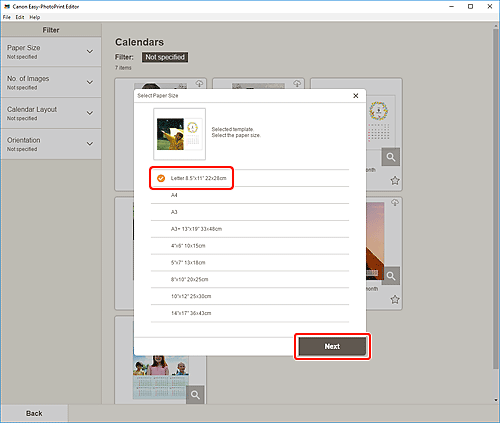The image size is (500, 423).
Task: Click cloud download icon on second template
Action: 297,84
